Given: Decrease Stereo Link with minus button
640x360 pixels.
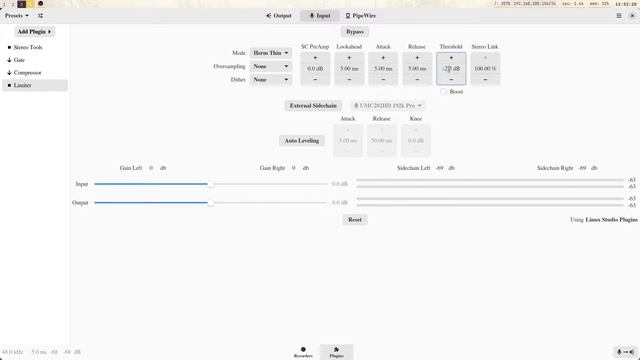Looking at the screenshot, I should pyautogui.click(x=485, y=80).
